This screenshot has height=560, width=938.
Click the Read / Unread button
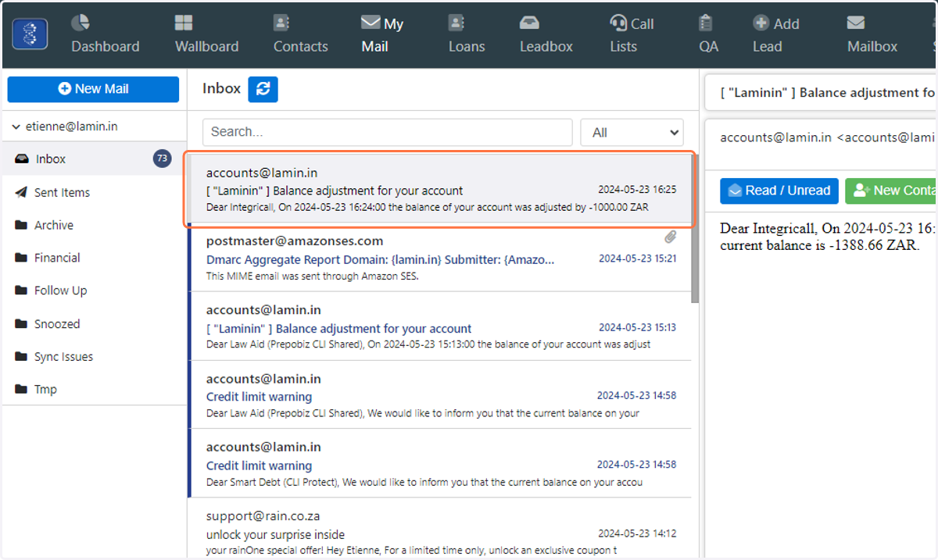[779, 191]
